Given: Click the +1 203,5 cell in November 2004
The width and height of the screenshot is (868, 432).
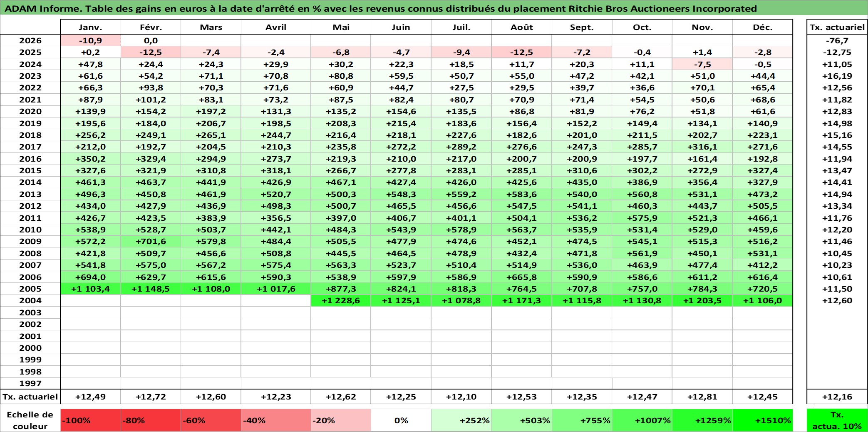Looking at the screenshot, I should pyautogui.click(x=702, y=300).
